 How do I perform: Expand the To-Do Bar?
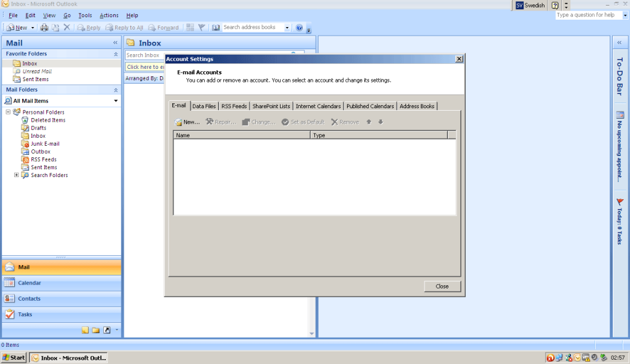(x=620, y=42)
